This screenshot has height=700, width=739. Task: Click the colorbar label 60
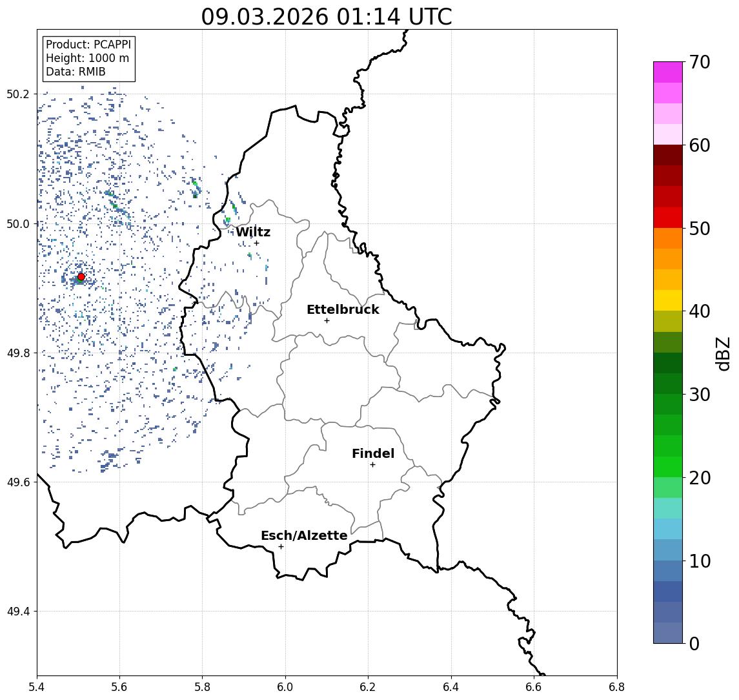pos(700,145)
